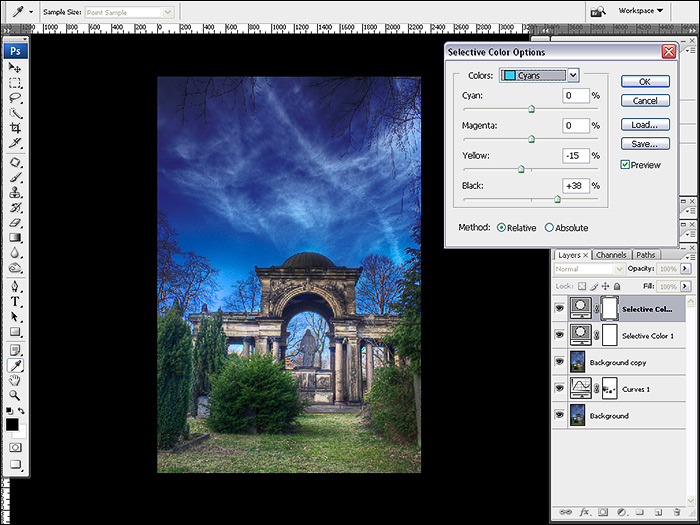Select the Zoom tool in toolbar
Viewport: 700px width, 525px height.
16,396
